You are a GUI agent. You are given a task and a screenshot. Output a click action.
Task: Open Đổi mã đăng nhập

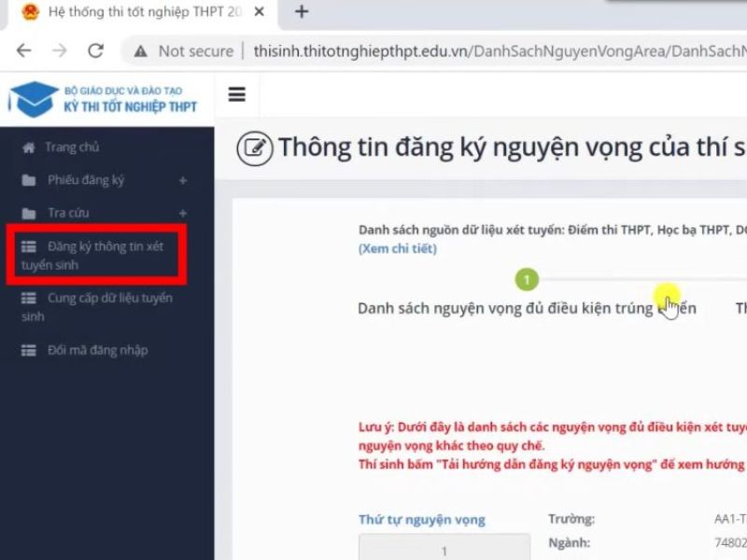[98, 351]
